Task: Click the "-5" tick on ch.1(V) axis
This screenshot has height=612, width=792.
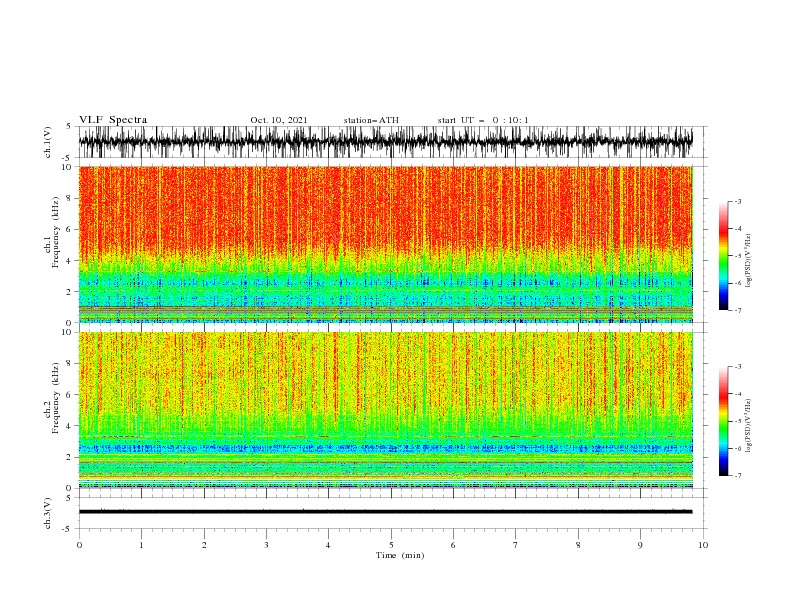Action: pos(68,158)
